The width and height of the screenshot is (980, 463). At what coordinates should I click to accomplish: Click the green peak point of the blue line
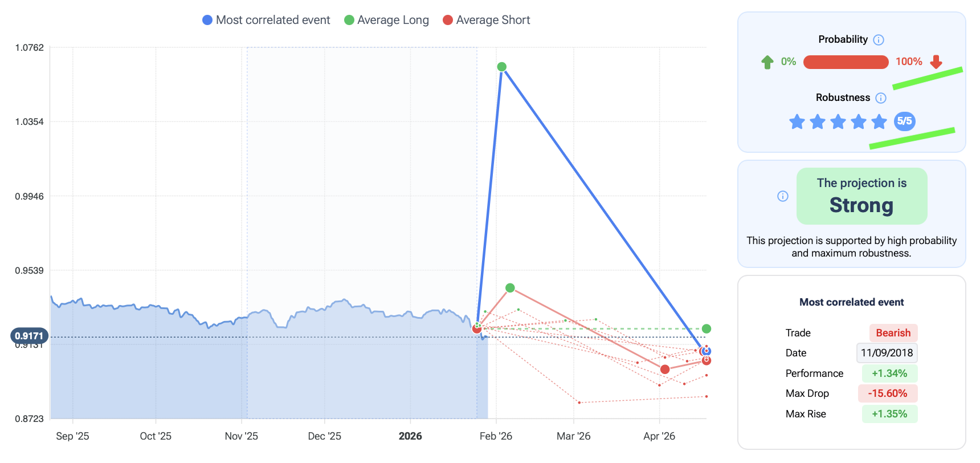click(502, 67)
